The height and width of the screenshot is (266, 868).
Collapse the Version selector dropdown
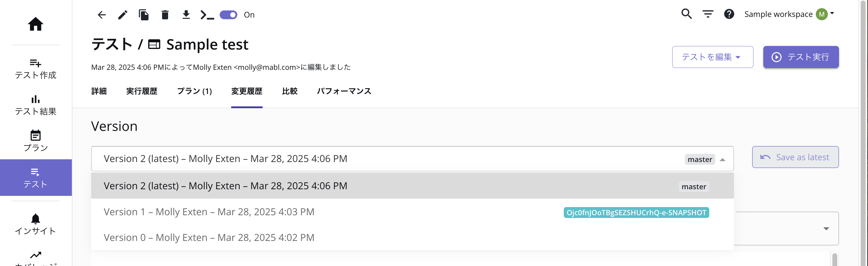point(723,159)
